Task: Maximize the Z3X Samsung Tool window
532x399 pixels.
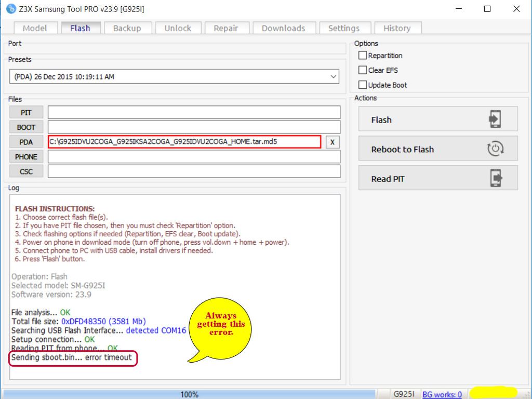Action: click(487, 9)
